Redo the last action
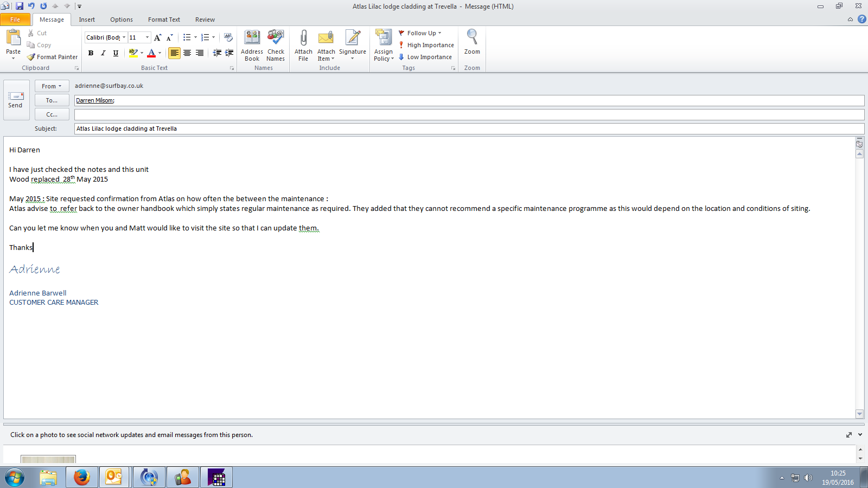Image resolution: width=868 pixels, height=488 pixels. click(x=43, y=6)
